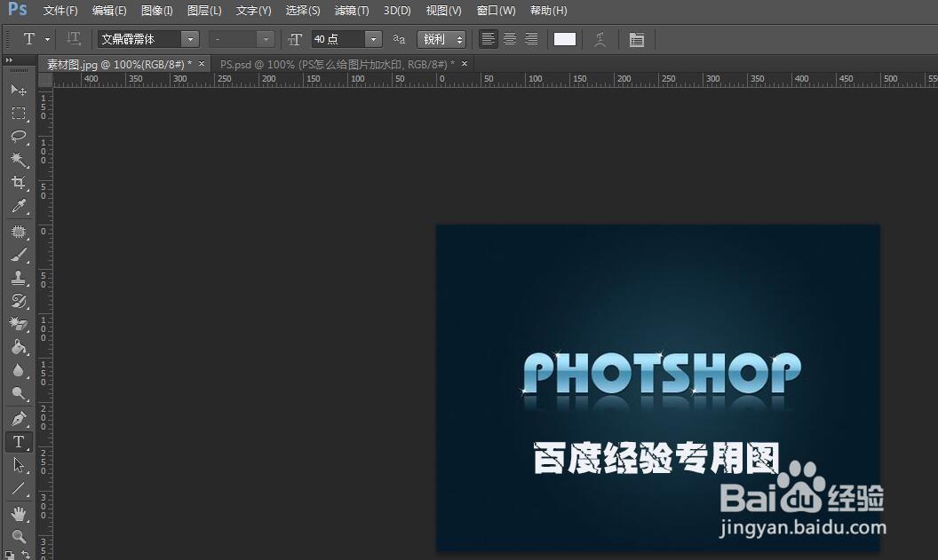Select the Eraser tool
Image resolution: width=938 pixels, height=560 pixels.
coord(19,323)
